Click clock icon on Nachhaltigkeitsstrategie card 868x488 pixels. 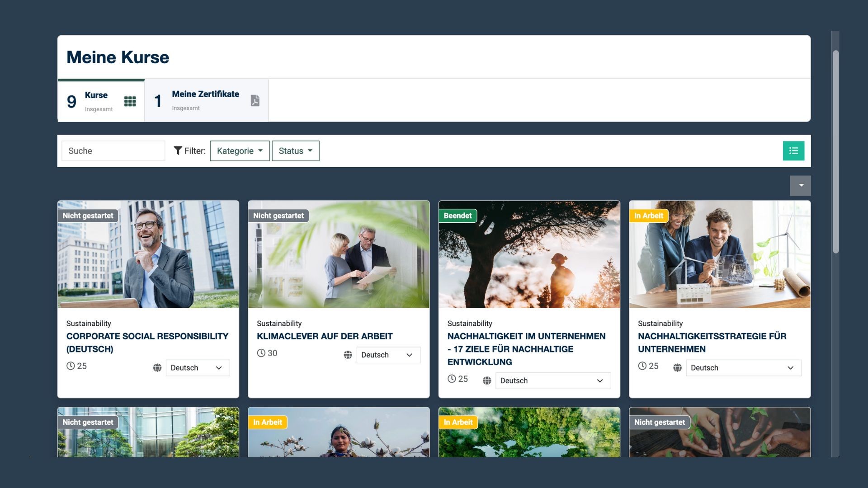[x=642, y=366]
